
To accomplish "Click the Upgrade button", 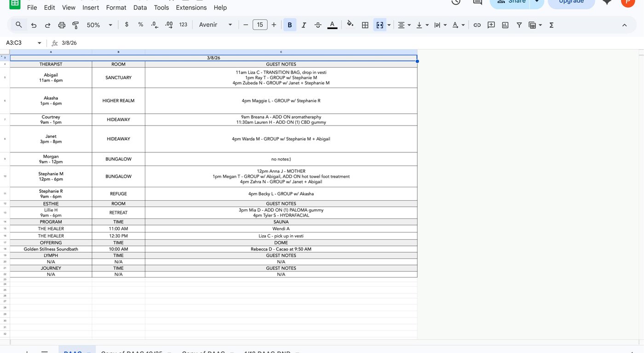I will click(x=571, y=2).
